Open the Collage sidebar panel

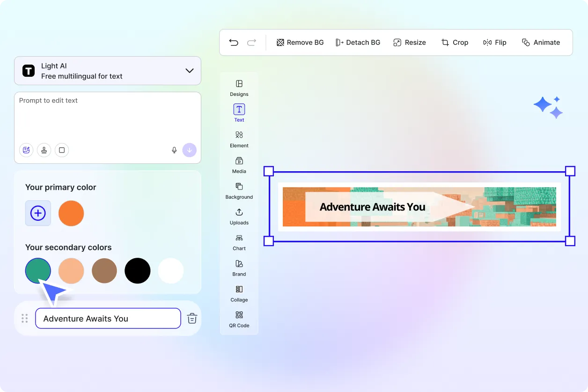239,294
